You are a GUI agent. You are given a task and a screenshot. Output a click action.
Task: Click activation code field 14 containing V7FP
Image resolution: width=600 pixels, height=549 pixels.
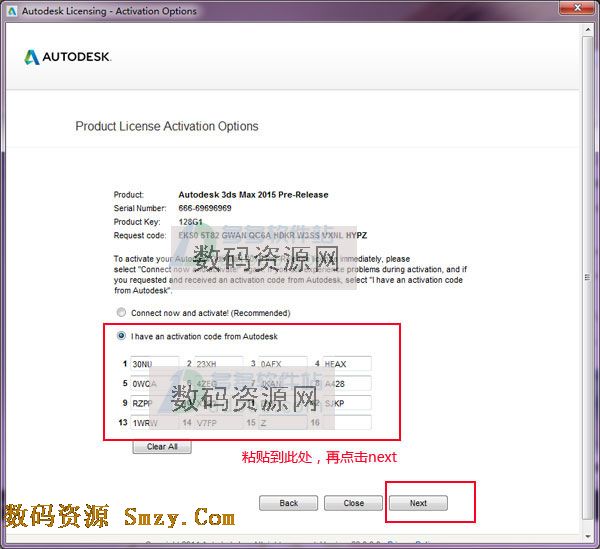(x=218, y=422)
